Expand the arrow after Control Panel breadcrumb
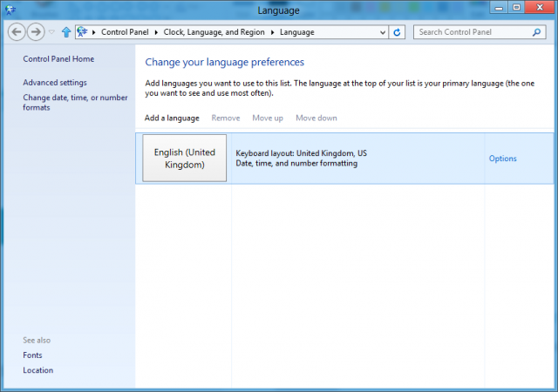The width and height of the screenshot is (558, 392). (156, 32)
